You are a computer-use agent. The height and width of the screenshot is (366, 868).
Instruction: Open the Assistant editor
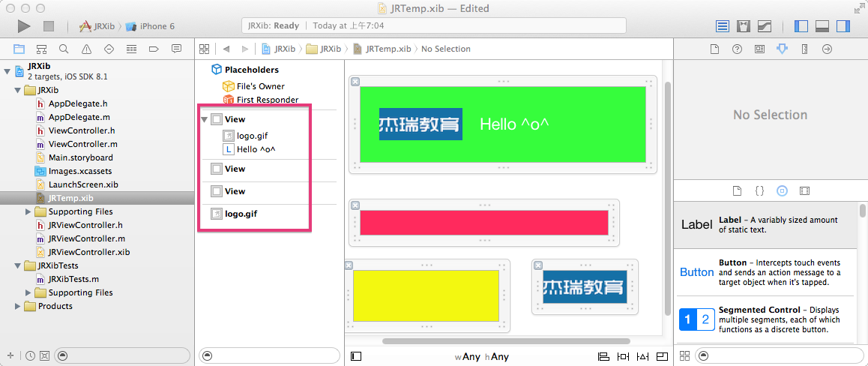(x=743, y=26)
